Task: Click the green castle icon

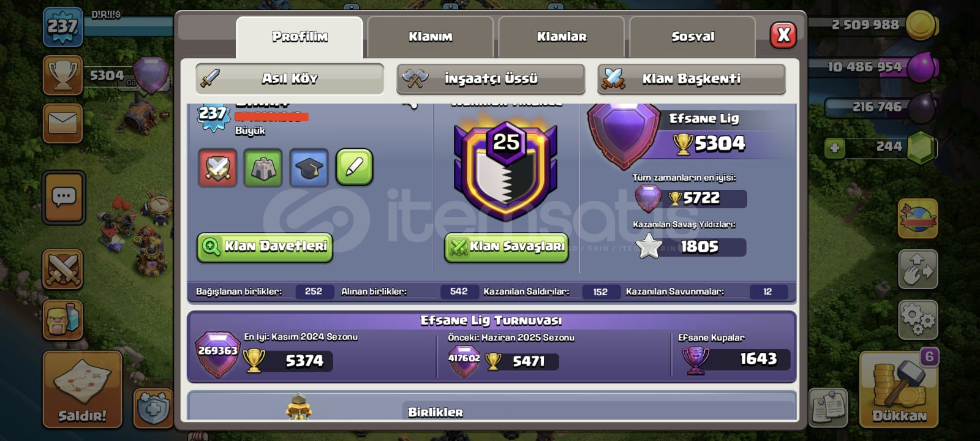Action: (263, 167)
